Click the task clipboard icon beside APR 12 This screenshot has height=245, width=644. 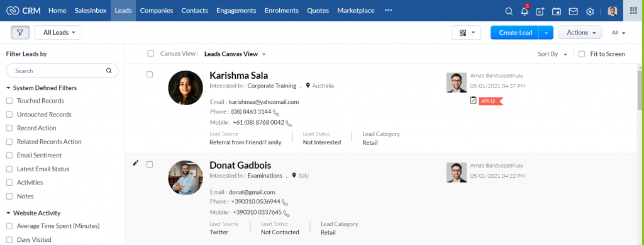coord(473,100)
